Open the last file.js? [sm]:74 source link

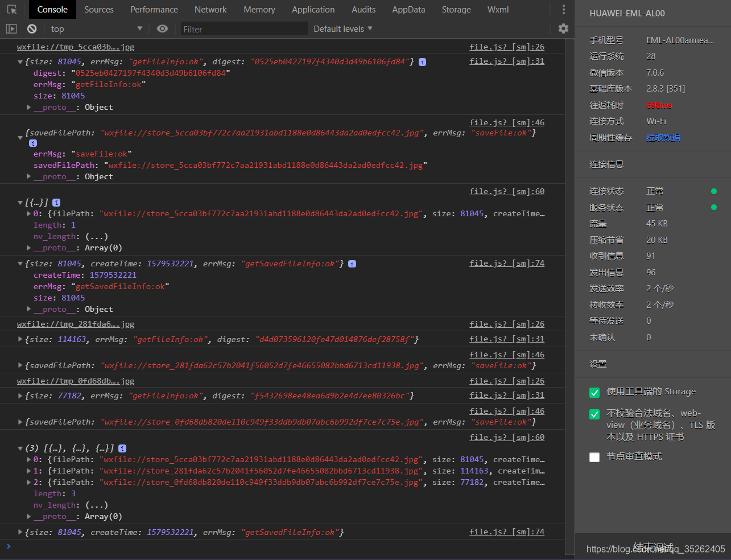pos(507,532)
